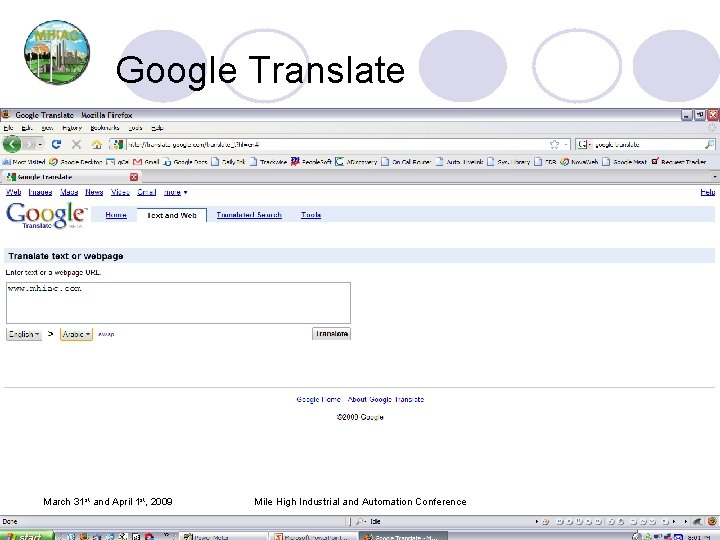This screenshot has height=540, width=720.
Task: Click the Images link
Action: pos(40,192)
